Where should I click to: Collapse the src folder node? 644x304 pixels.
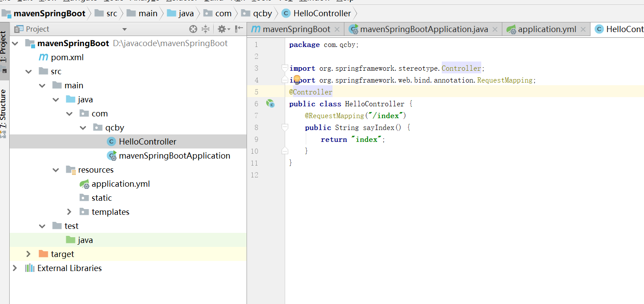point(29,72)
